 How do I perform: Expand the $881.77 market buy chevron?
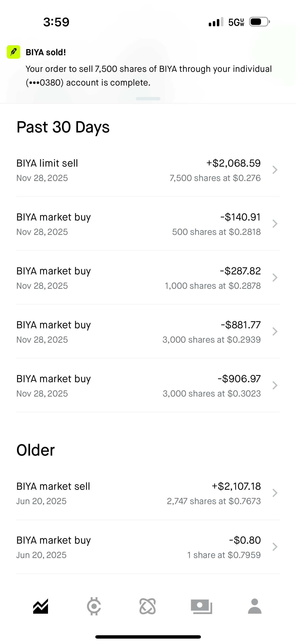[275, 331]
